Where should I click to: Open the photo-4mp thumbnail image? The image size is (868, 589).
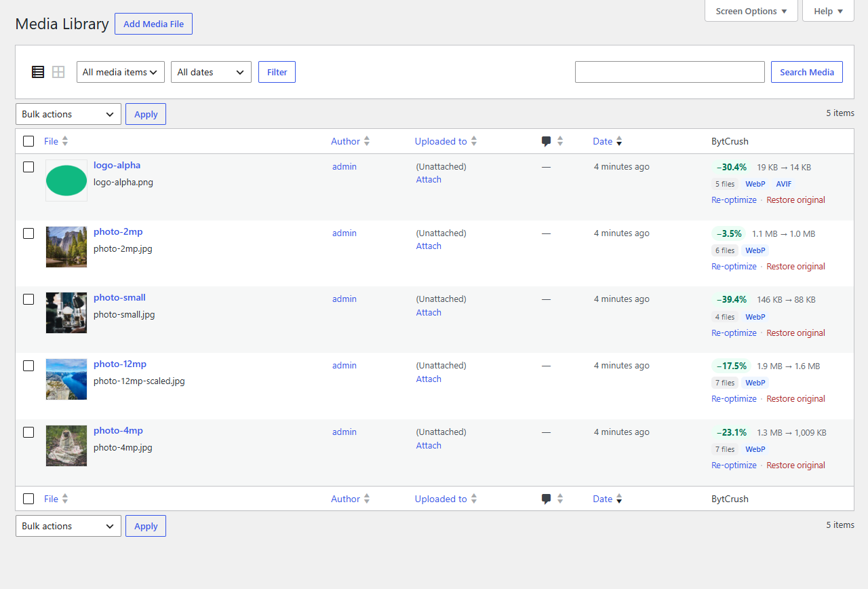(66, 446)
